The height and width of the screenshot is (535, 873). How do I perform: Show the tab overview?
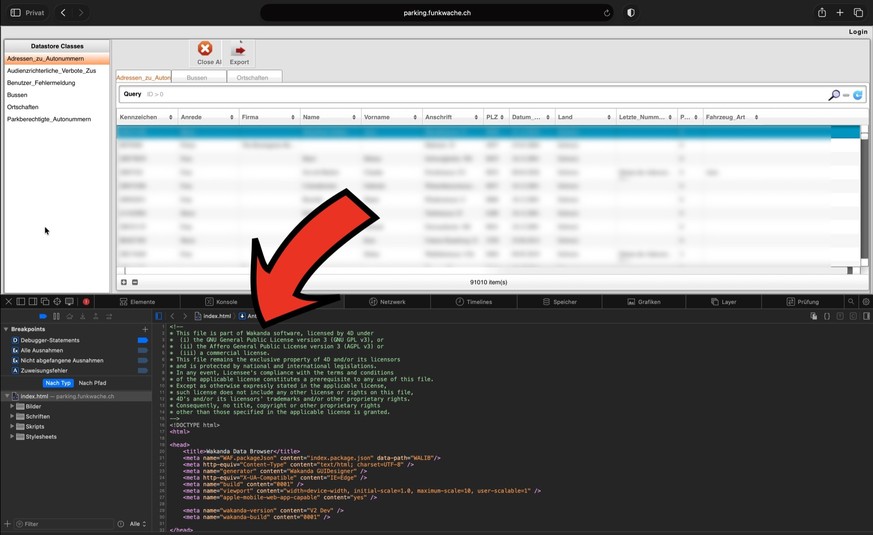tap(858, 12)
